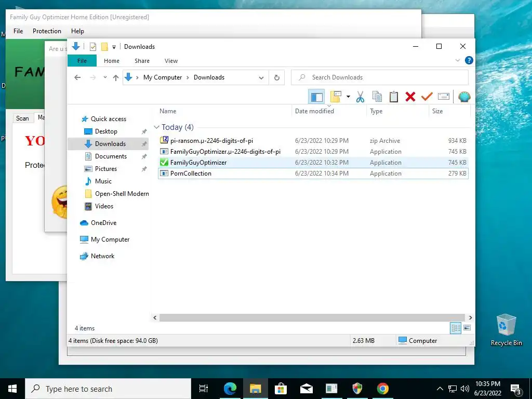Select the Scan tab in Family Guy Optimizer
The width and height of the screenshot is (532, 399).
(22, 118)
